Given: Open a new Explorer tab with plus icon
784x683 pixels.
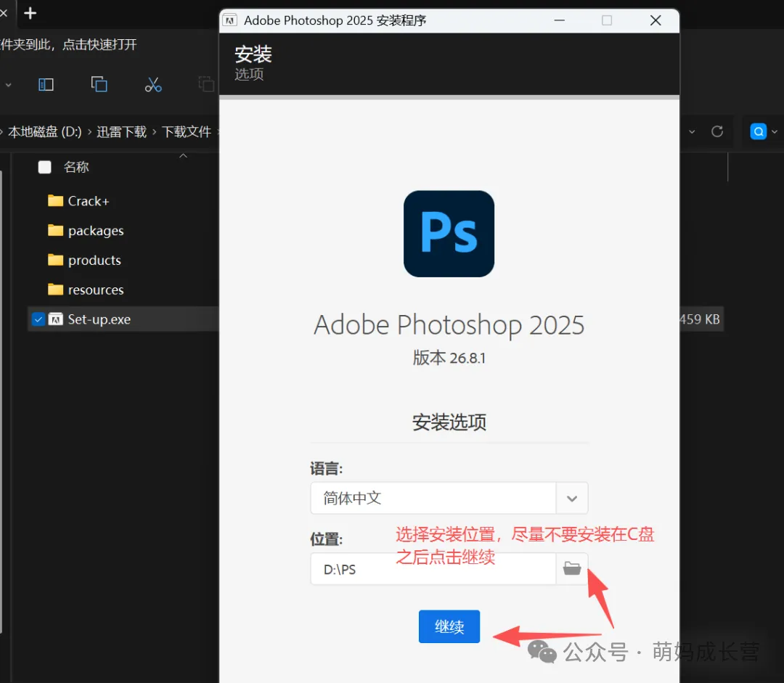Looking at the screenshot, I should 30,13.
